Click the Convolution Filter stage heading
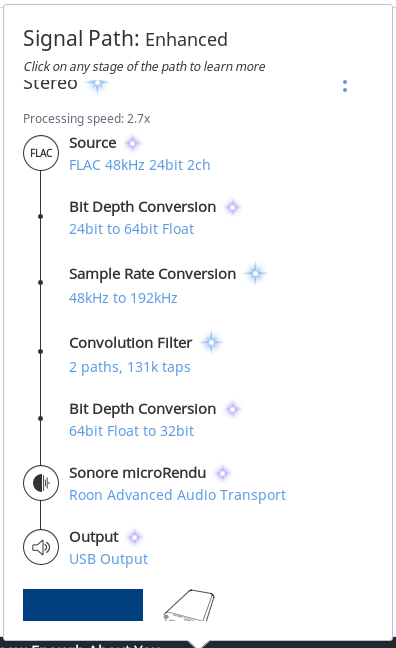Image resolution: width=396 pixels, height=648 pixels. 131,343
